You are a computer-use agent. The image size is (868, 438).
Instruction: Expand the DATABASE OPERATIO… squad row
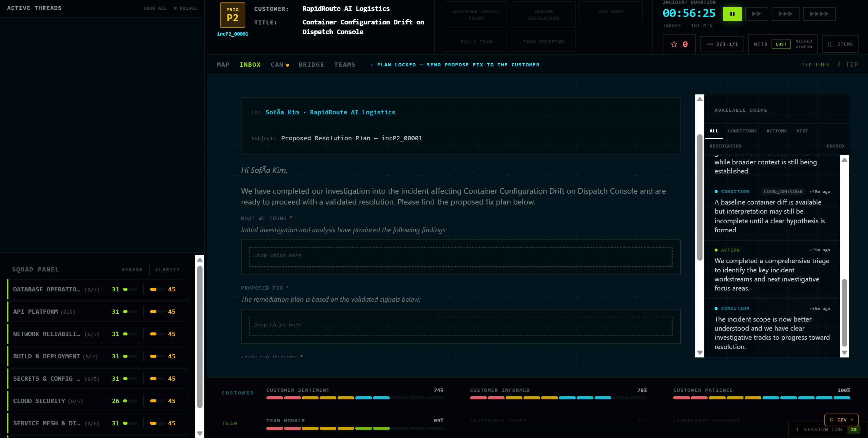click(98, 289)
